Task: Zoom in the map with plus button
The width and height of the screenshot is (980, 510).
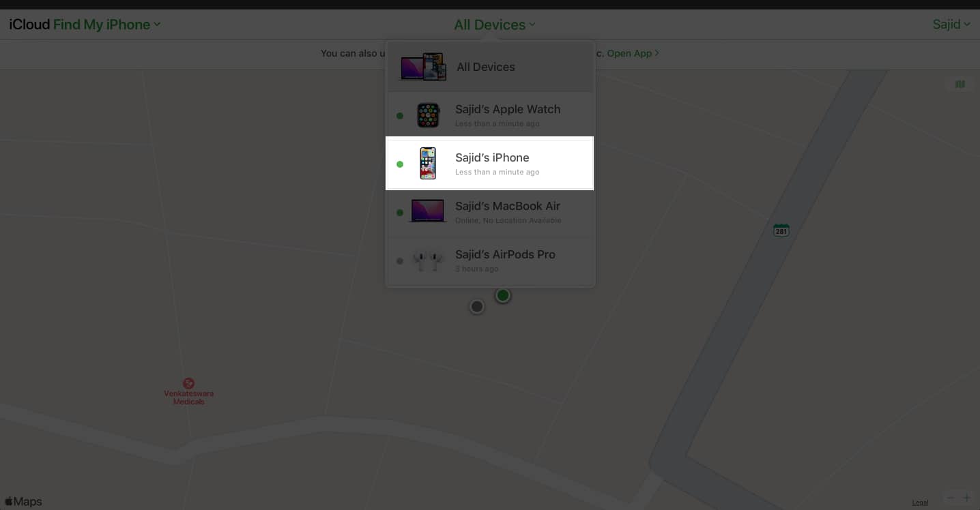Action: (966, 498)
